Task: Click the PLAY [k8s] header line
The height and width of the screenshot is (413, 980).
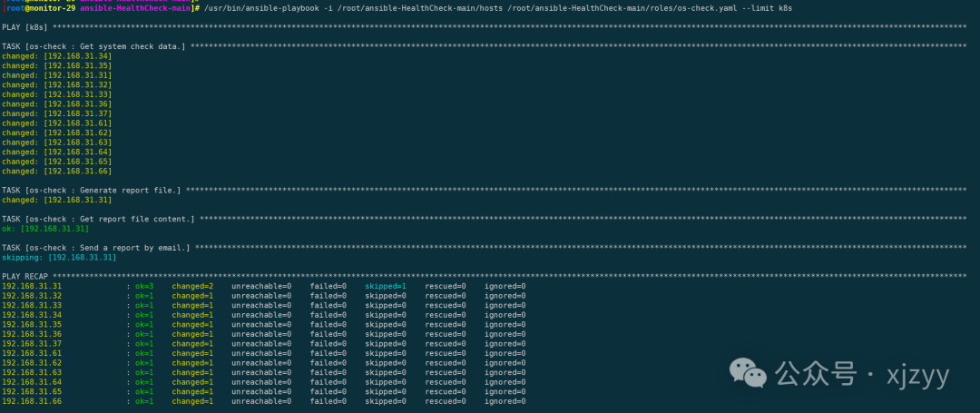Action: (485, 27)
